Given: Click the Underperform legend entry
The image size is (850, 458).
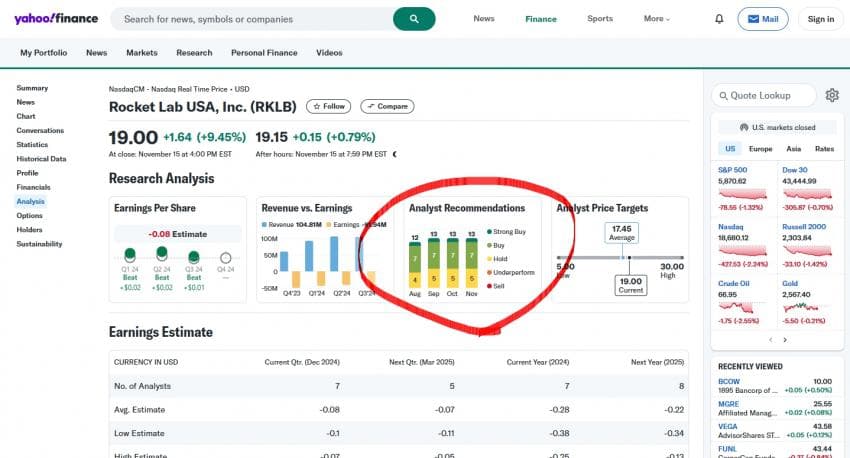Looking at the screenshot, I should point(511,272).
